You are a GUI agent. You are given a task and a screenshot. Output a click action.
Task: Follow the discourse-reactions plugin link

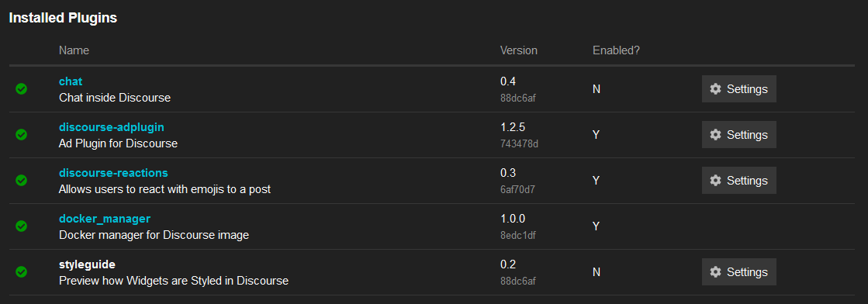[x=113, y=173]
